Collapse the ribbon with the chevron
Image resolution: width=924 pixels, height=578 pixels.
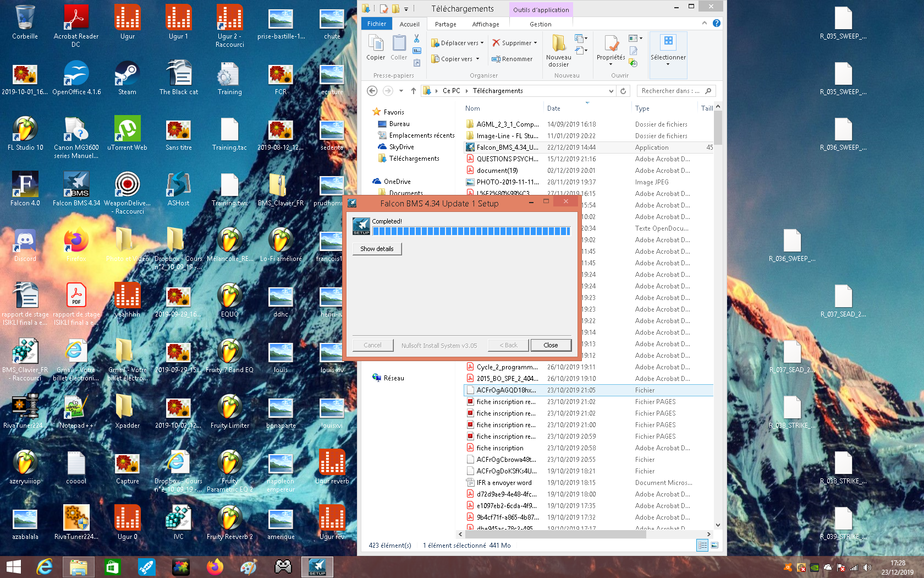tap(705, 23)
